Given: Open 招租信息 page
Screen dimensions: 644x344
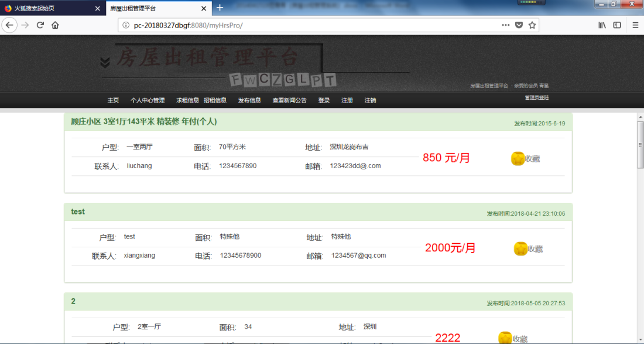Looking at the screenshot, I should 215,100.
